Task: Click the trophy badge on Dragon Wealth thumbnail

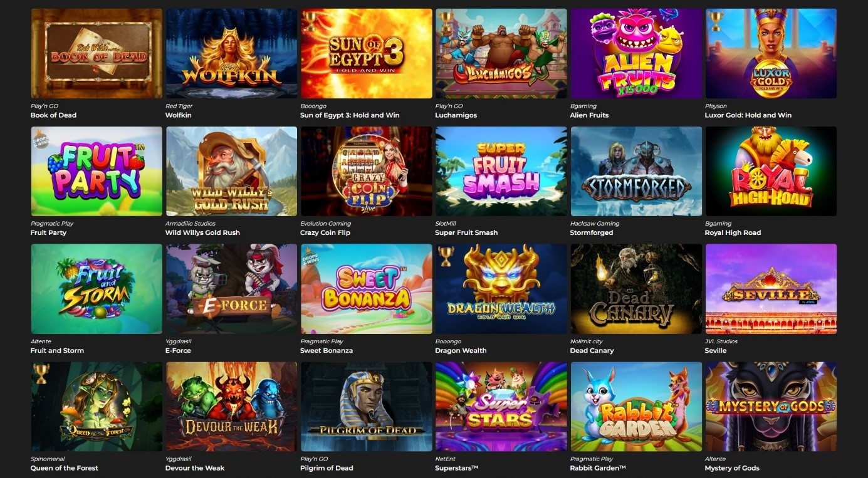Action: (x=446, y=257)
